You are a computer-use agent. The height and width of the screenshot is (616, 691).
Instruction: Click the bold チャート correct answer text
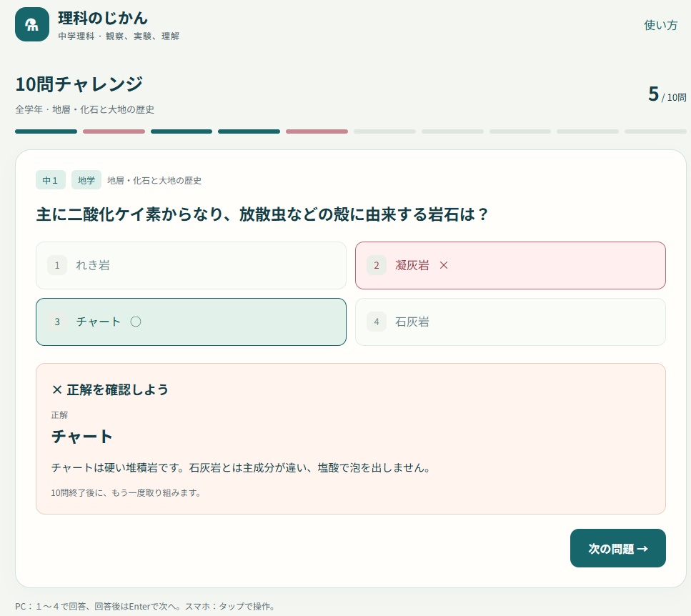(82, 436)
